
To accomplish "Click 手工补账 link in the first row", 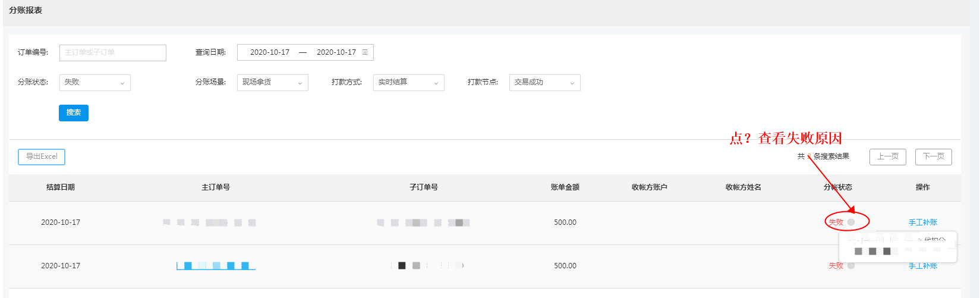I will (923, 222).
